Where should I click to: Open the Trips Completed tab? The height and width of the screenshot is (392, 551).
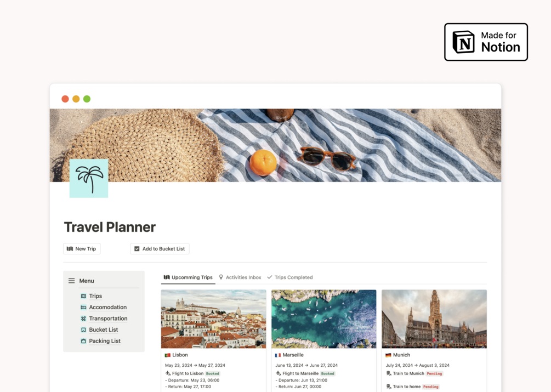point(290,277)
